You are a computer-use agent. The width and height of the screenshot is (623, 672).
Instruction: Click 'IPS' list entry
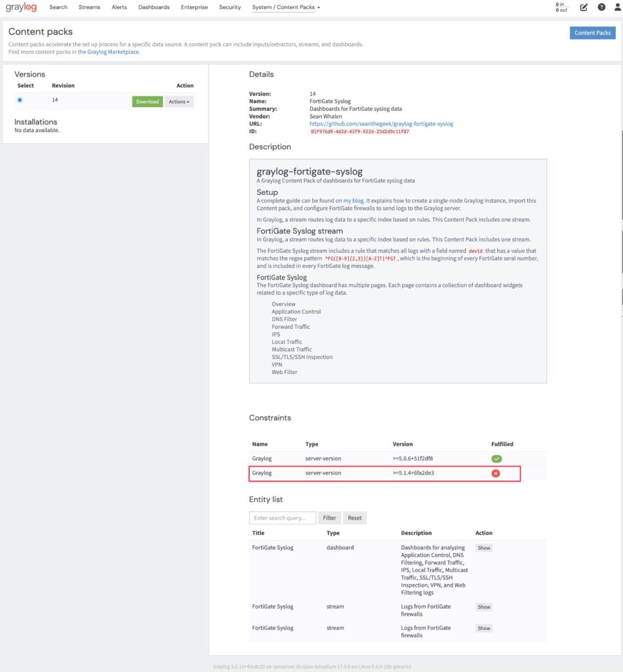pos(275,334)
